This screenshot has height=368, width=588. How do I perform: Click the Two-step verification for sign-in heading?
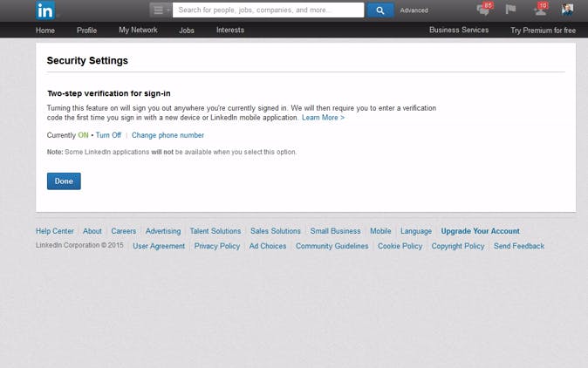point(109,93)
